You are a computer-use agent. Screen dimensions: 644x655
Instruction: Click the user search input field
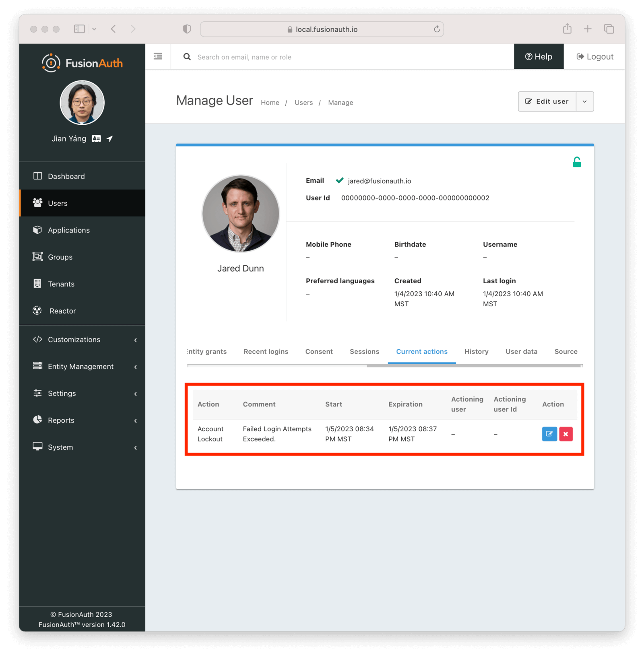(x=342, y=57)
